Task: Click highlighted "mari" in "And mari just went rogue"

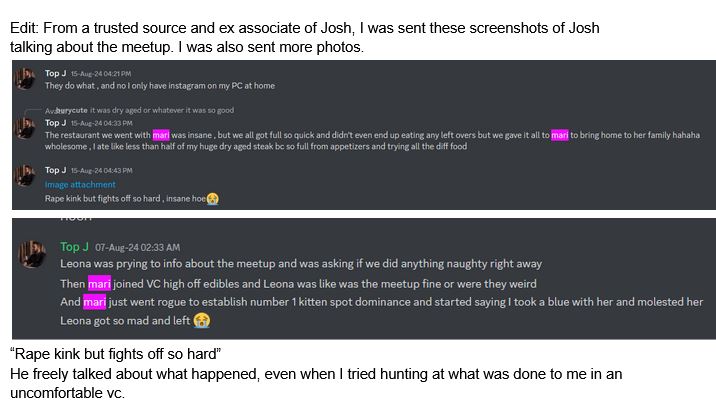Action: click(95, 302)
